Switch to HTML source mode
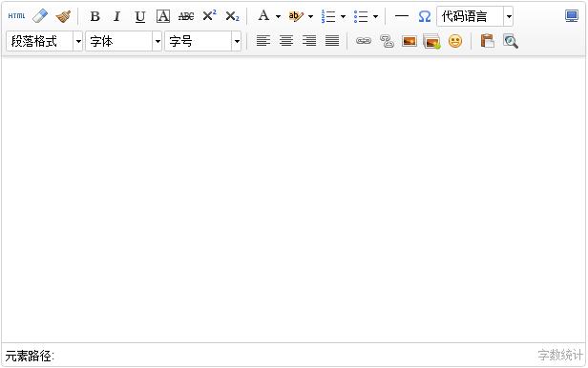This screenshot has width=588, height=368. pyautogui.click(x=16, y=16)
